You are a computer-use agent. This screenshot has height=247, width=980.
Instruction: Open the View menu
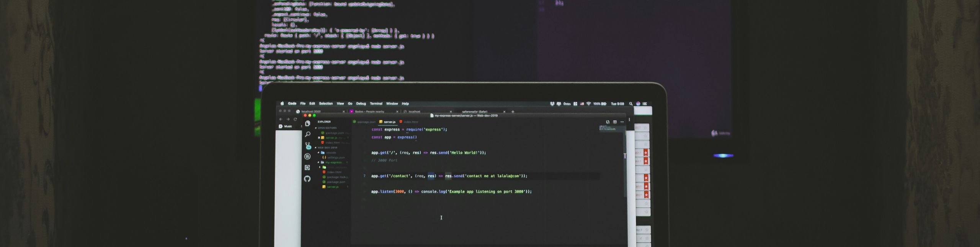point(340,104)
